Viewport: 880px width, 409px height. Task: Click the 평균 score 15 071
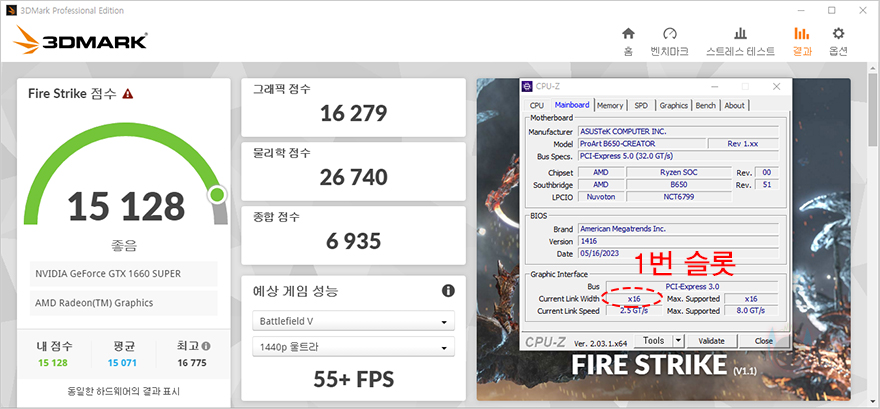tap(122, 363)
